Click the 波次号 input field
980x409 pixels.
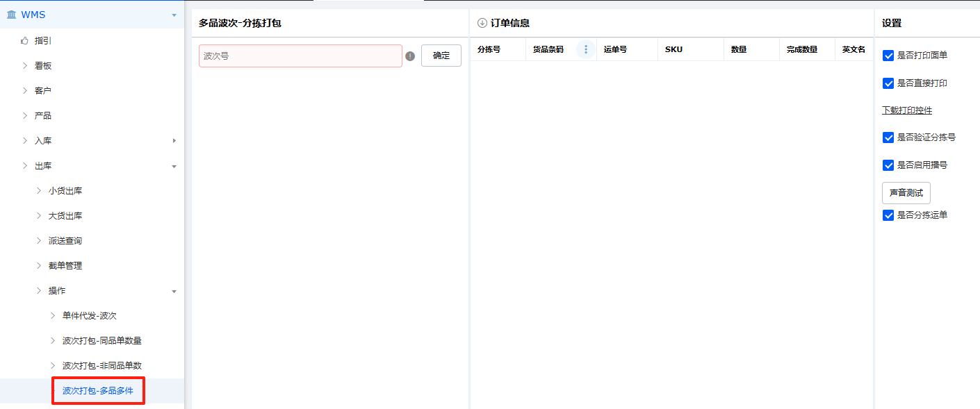[300, 56]
